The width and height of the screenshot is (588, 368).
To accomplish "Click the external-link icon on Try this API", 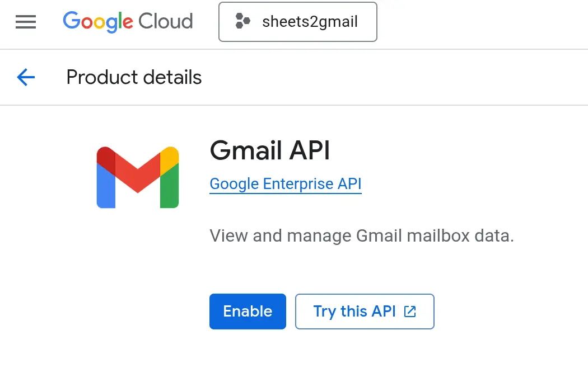I will (x=410, y=312).
